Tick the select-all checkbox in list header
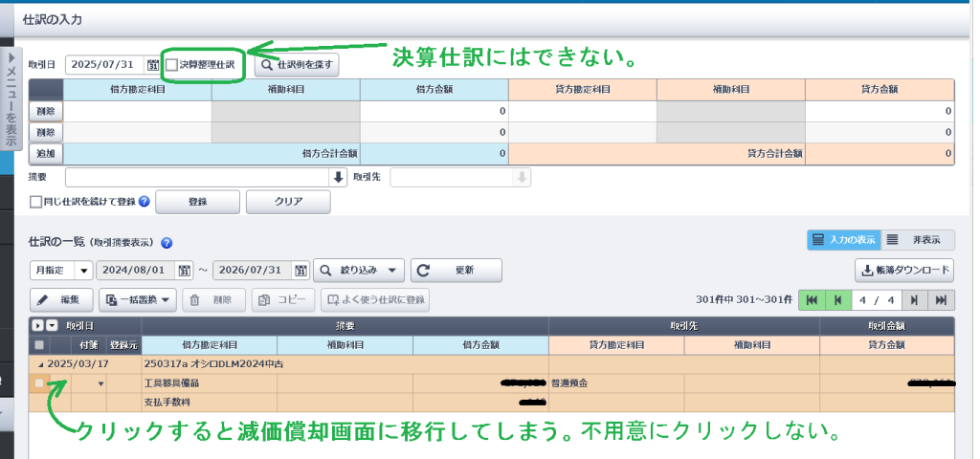This screenshot has width=980, height=459. point(39,345)
